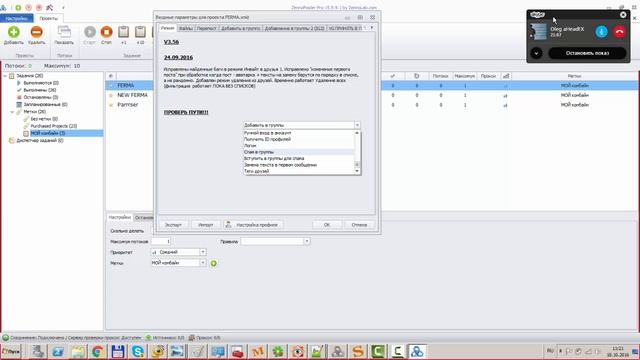Close the Skype sharing overlay
Viewport: 640px width, 360px height.
click(x=623, y=15)
